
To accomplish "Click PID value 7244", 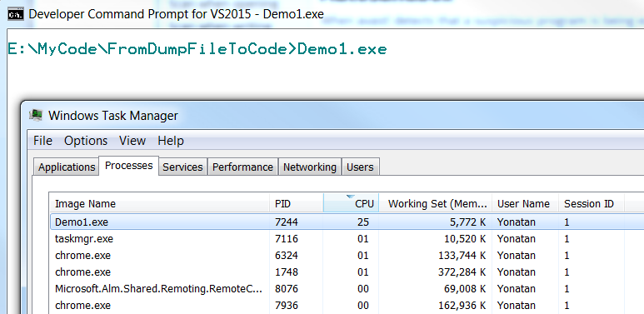I will [287, 222].
